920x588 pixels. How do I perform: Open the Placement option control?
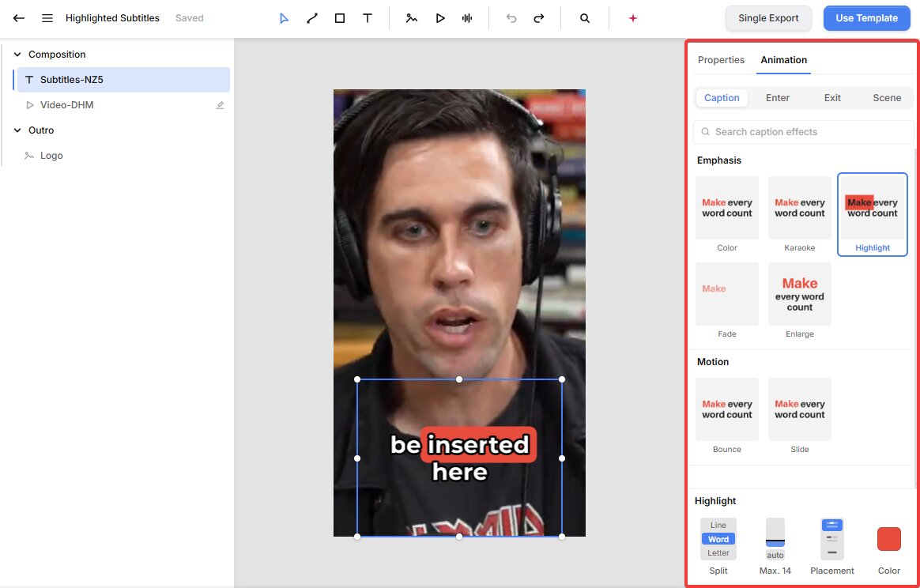832,539
